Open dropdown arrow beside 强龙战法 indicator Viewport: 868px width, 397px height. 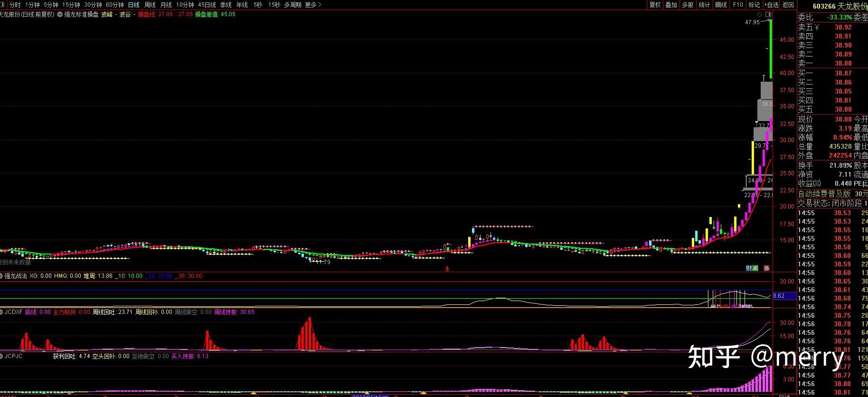[x=2, y=276]
